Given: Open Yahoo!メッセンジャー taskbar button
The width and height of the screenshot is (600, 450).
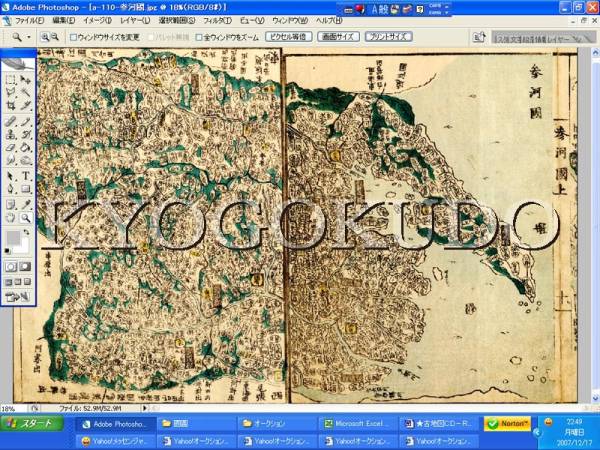Looking at the screenshot, I should (x=116, y=441).
